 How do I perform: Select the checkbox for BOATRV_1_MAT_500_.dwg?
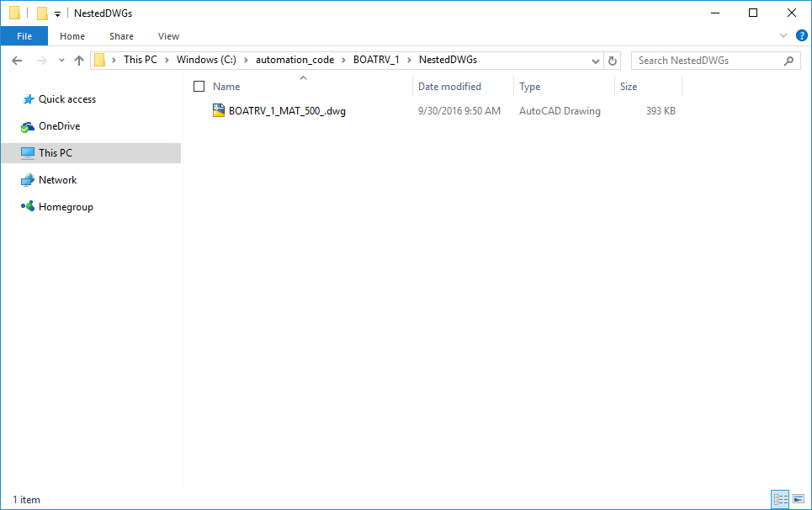(199, 110)
